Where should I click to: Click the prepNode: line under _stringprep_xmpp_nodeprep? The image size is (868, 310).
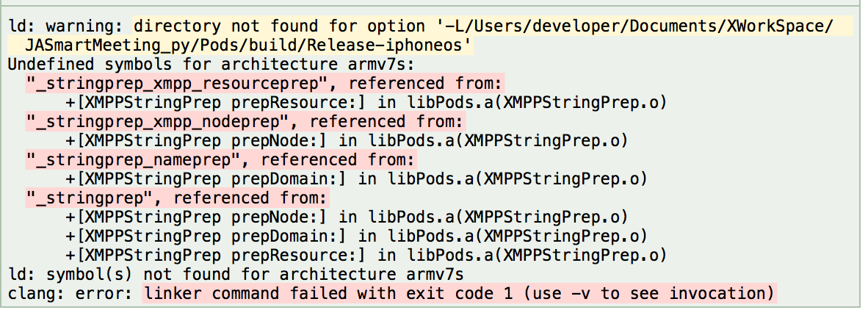[x=347, y=140]
